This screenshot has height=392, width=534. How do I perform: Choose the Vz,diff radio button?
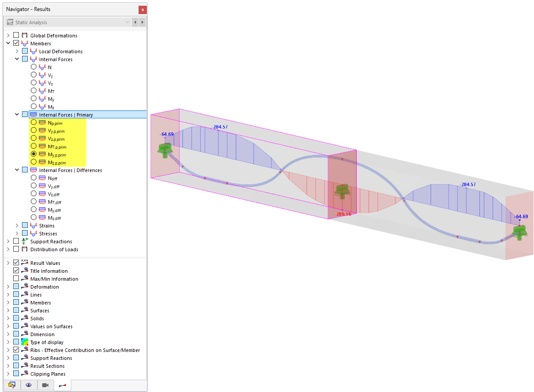pos(33,194)
